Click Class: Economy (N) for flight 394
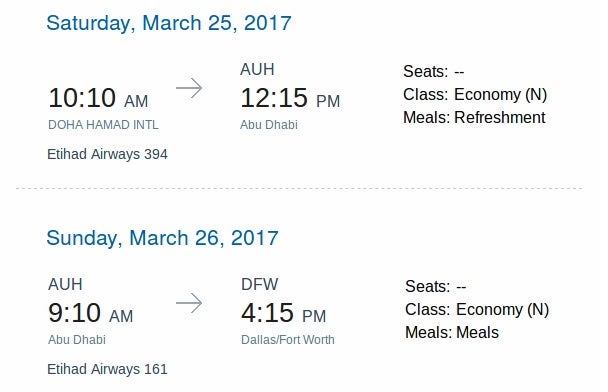Image resolution: width=608 pixels, height=392 pixels. pos(475,95)
